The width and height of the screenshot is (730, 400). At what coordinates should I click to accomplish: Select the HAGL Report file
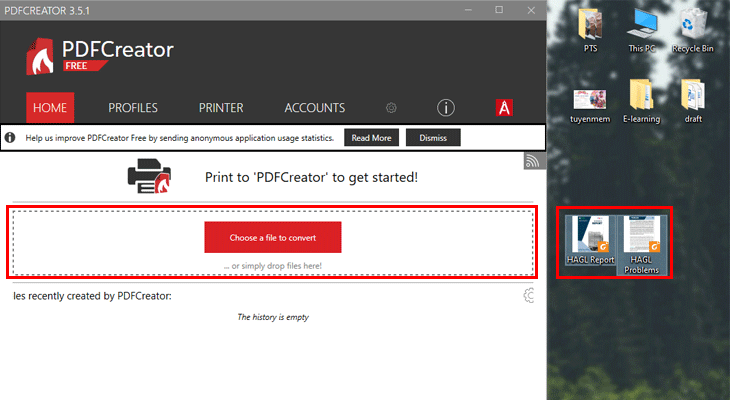[x=590, y=240]
